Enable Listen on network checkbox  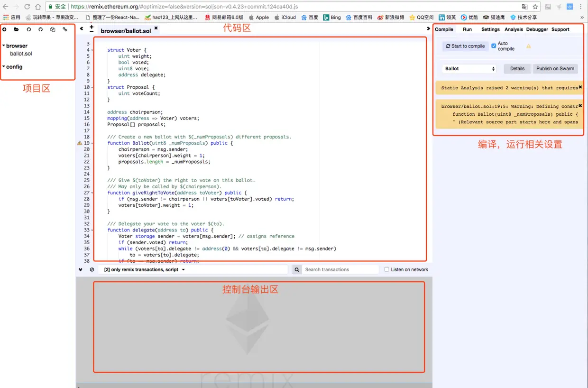[386, 269]
